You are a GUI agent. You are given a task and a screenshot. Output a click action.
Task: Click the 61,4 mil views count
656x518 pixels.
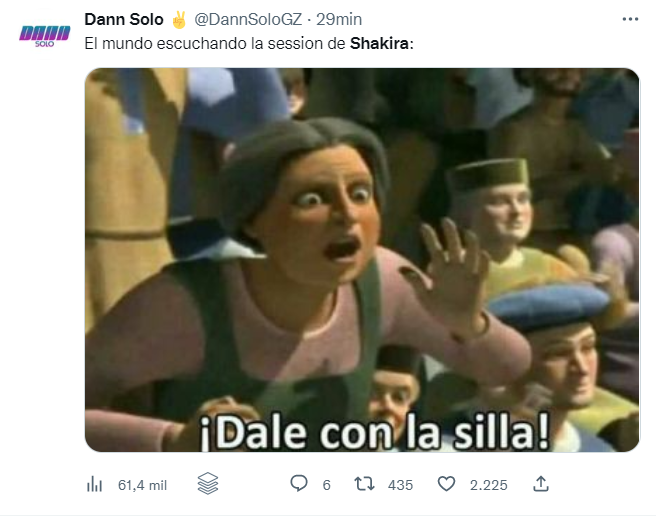point(142,485)
